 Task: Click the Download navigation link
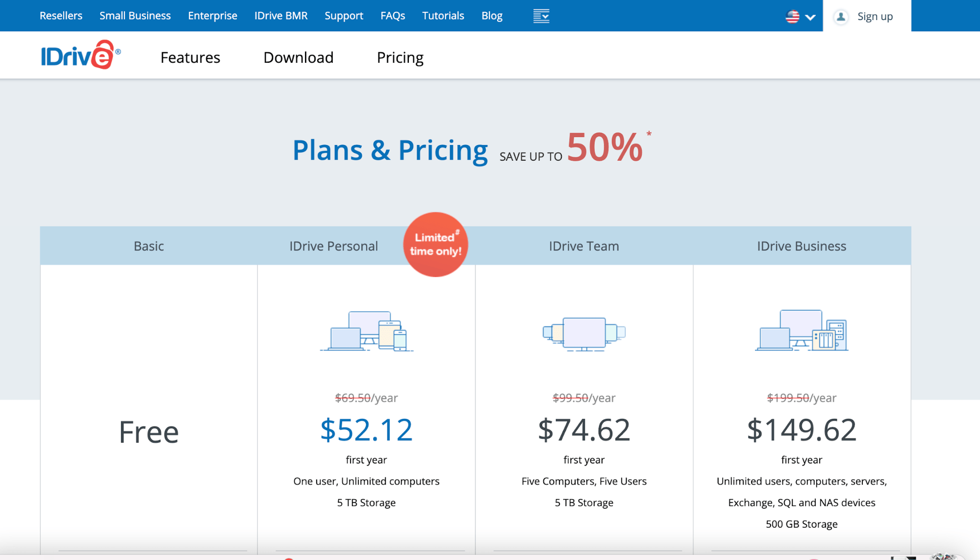click(299, 57)
